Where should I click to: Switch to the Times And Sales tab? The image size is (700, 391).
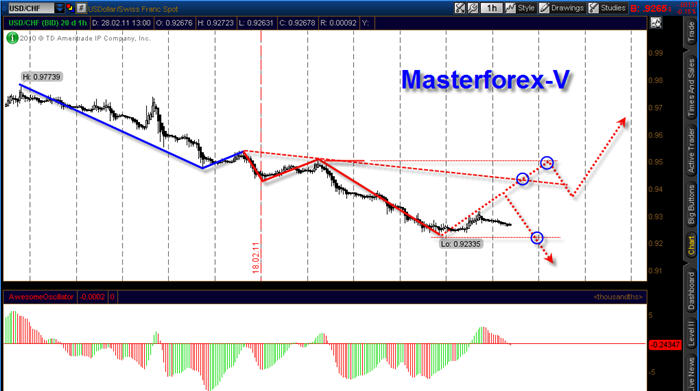point(692,87)
